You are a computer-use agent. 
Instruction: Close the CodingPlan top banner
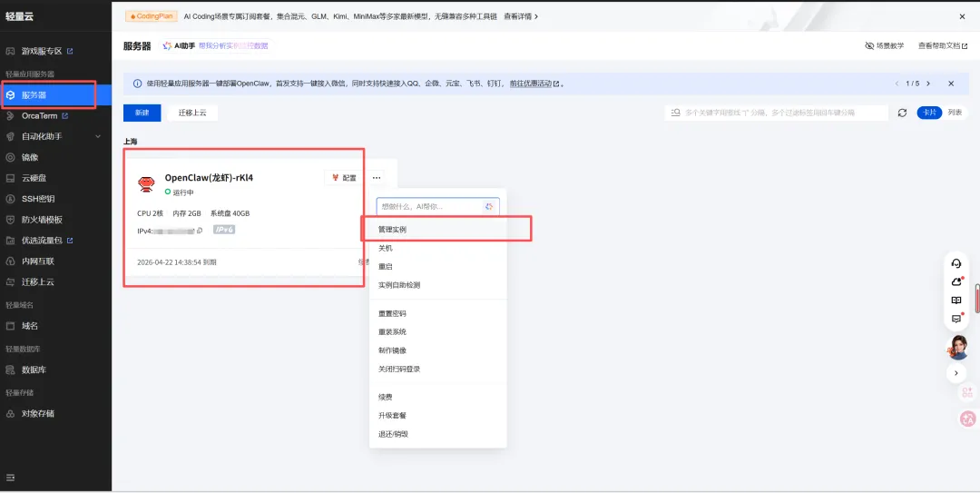(963, 16)
